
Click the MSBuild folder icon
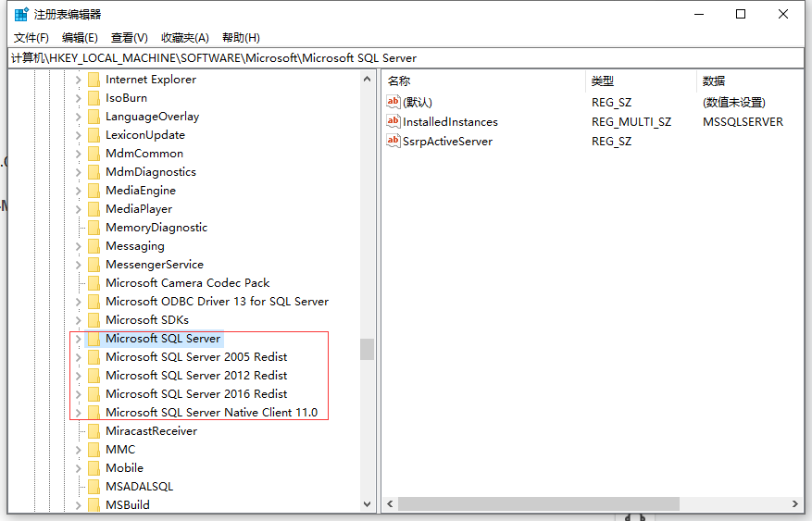(x=94, y=505)
